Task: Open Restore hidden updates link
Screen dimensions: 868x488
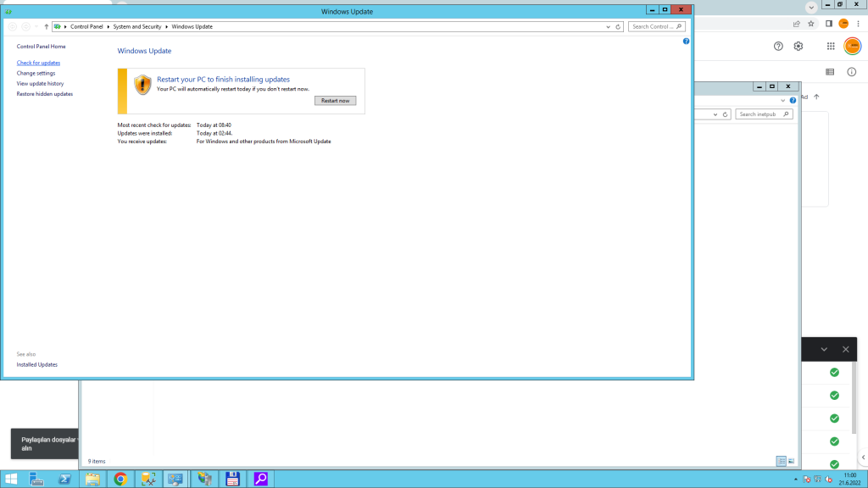Action: [45, 94]
